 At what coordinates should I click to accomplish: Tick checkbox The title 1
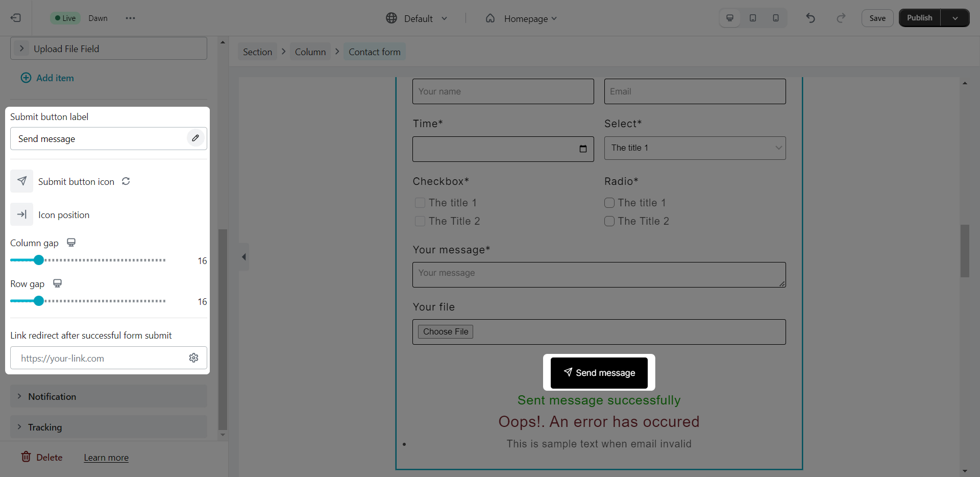[420, 203]
